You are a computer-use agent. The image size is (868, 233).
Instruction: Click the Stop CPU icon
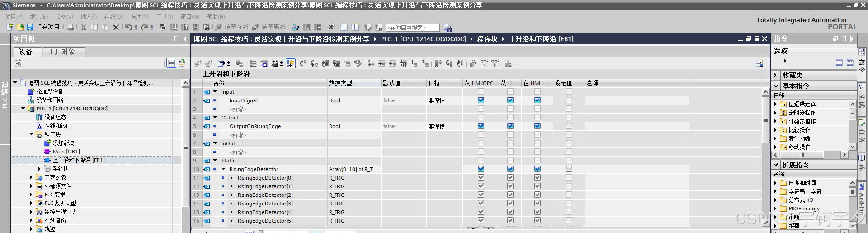(318, 27)
